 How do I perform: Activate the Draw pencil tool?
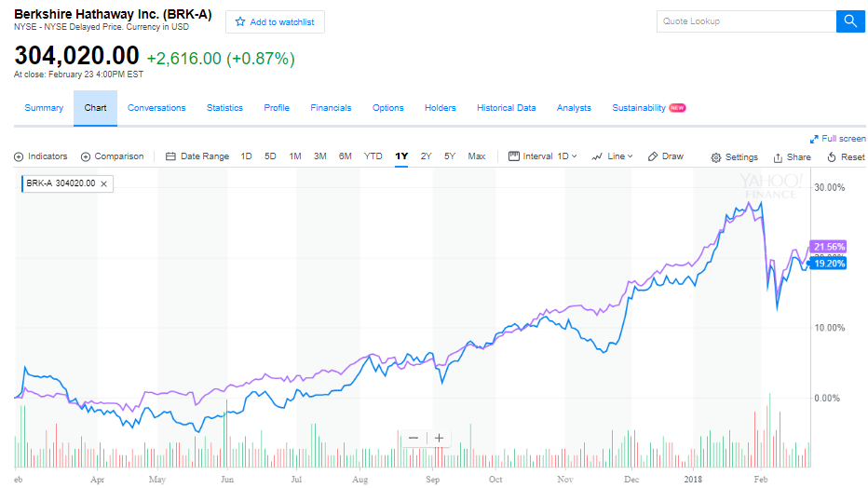(x=666, y=156)
